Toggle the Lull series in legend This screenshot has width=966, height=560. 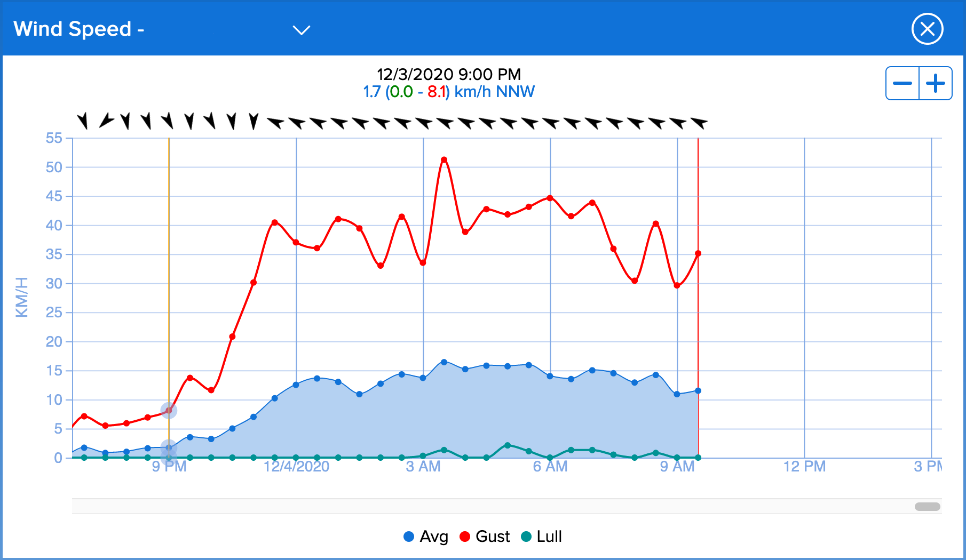click(x=542, y=537)
